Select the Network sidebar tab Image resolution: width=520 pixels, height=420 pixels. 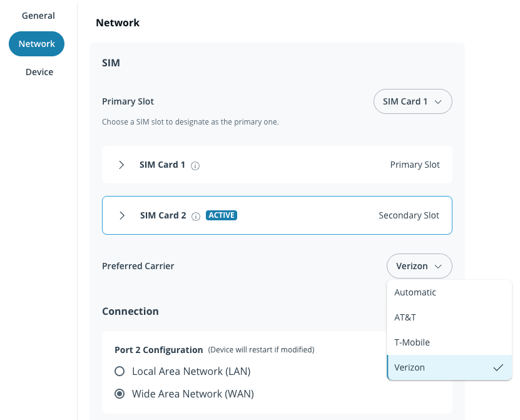coord(36,44)
